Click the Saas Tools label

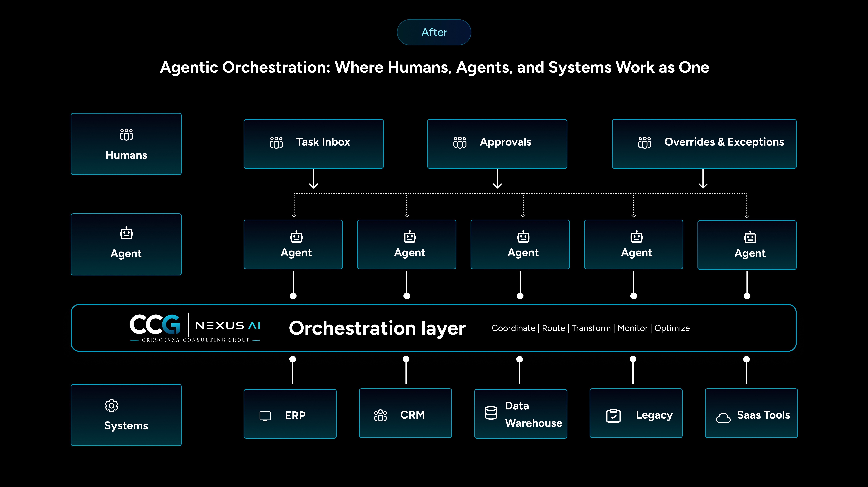(764, 415)
